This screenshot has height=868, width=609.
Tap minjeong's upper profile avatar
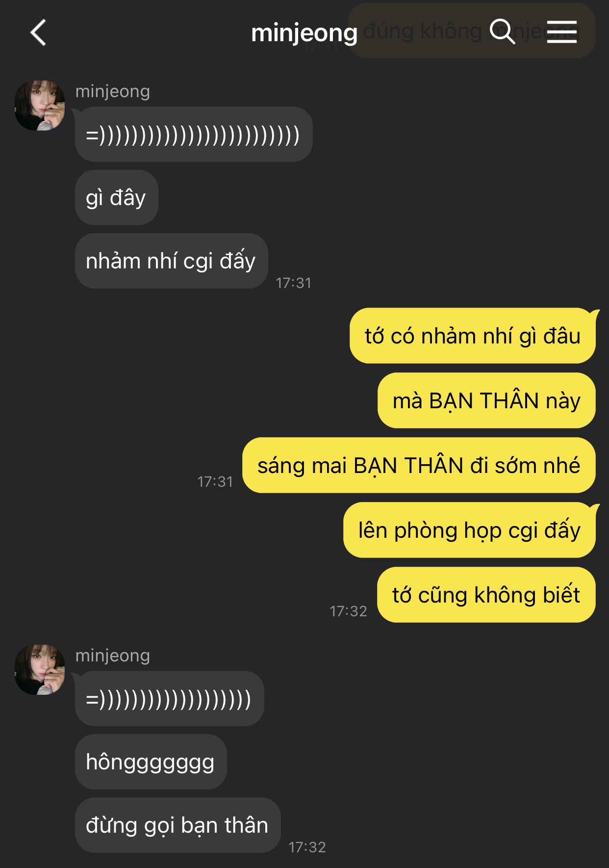pos(40,105)
